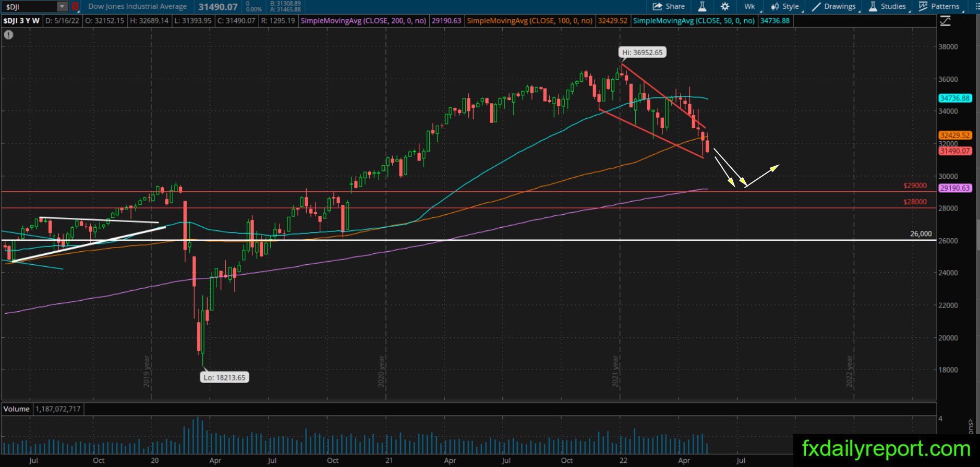Click the bid price B: 31308.89
This screenshot has height=467, width=980.
point(285,4)
